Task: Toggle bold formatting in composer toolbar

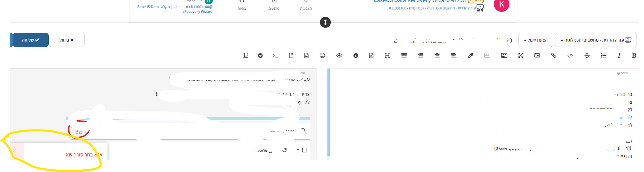Action: tap(634, 55)
